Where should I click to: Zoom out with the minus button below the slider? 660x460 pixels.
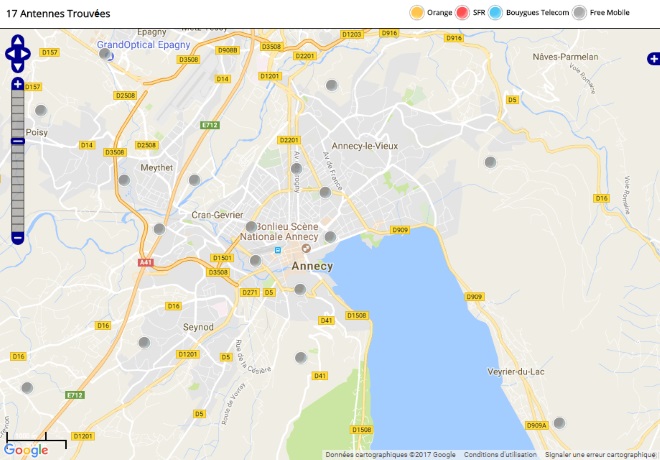(x=18, y=238)
